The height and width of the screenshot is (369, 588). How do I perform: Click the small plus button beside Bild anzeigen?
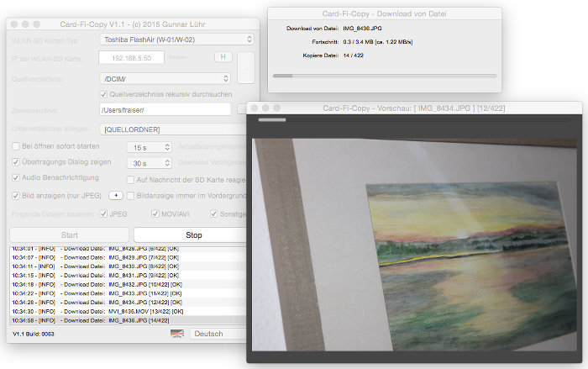pos(116,196)
